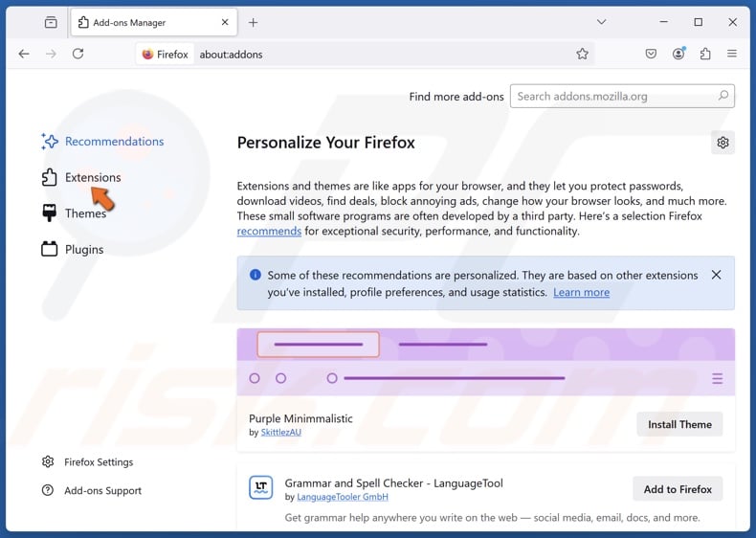The image size is (756, 538).
Task: Open the Firefox account icon
Action: pyautogui.click(x=678, y=54)
